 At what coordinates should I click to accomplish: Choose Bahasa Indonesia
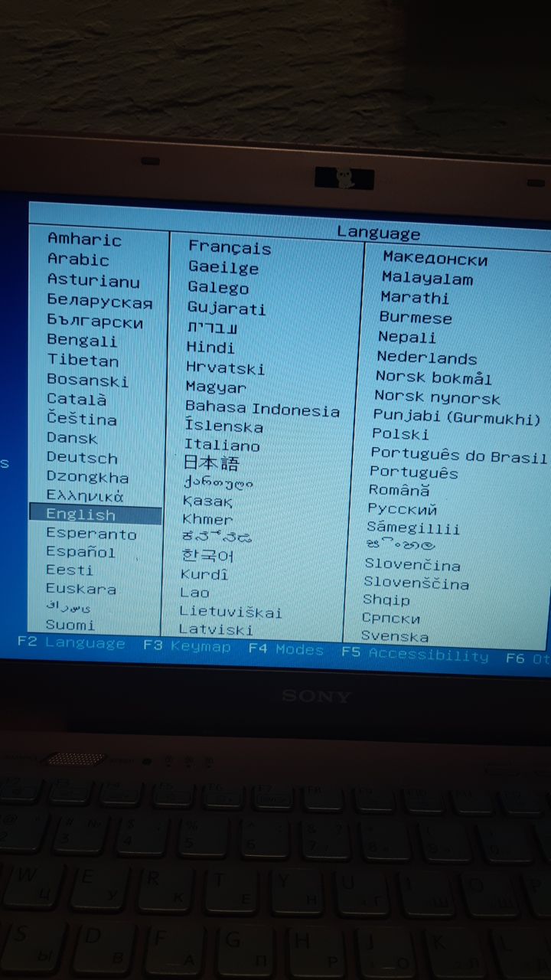click(x=262, y=408)
